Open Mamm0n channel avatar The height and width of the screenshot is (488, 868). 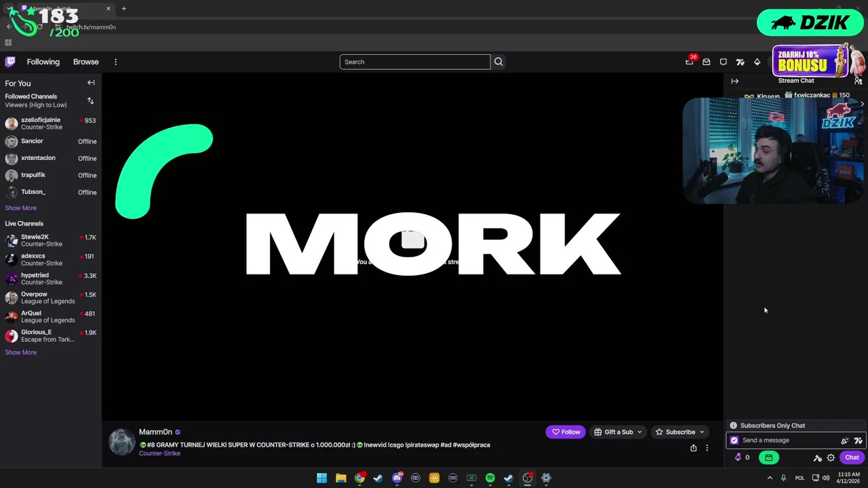(122, 442)
